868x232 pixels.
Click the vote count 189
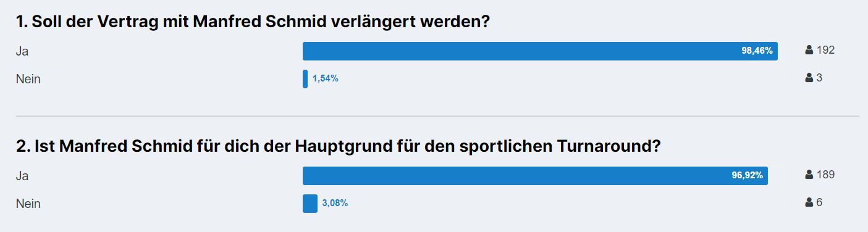tap(826, 175)
